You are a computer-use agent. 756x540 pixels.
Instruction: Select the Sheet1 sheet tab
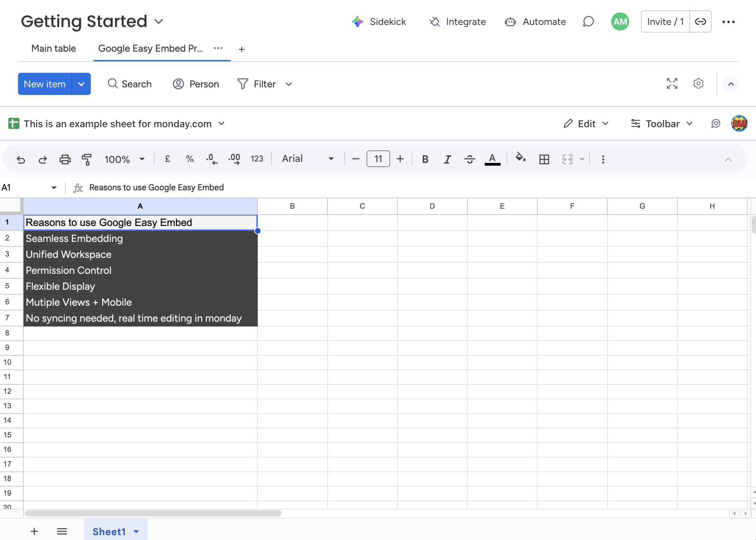tap(109, 531)
